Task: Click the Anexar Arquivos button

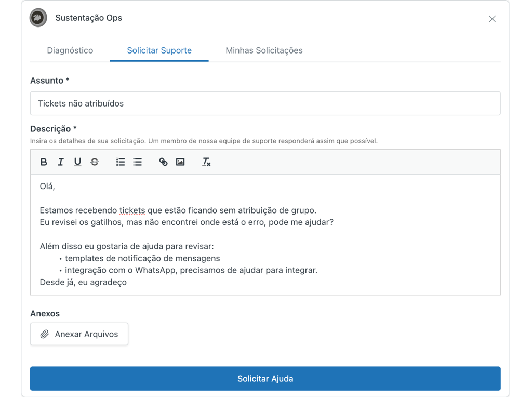Action: tap(79, 334)
